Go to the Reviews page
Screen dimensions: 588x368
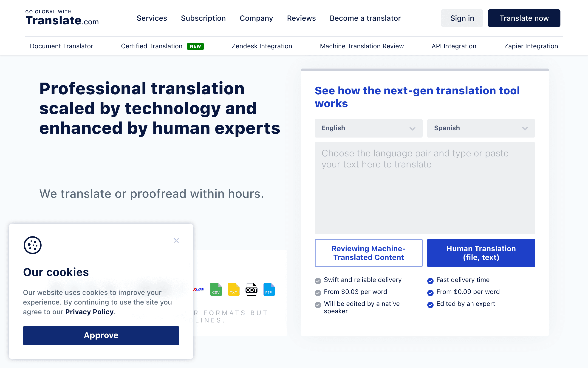point(301,18)
